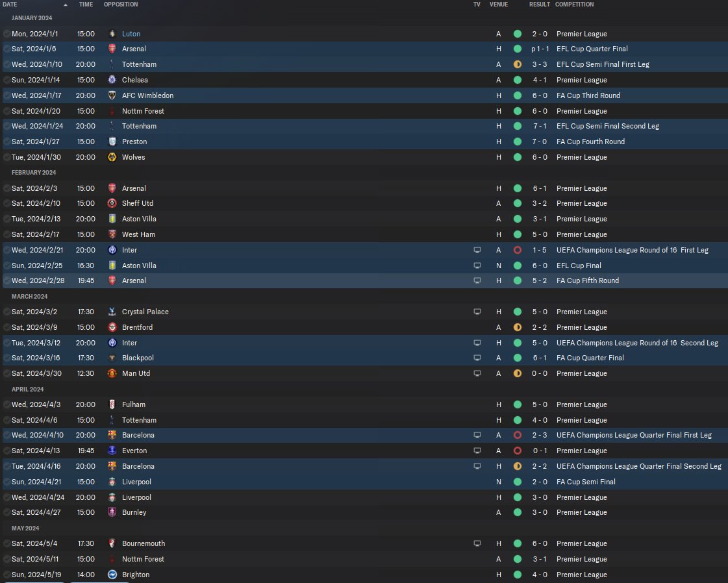
Task: Click the Brighton club badge icon
Action: tap(112, 574)
